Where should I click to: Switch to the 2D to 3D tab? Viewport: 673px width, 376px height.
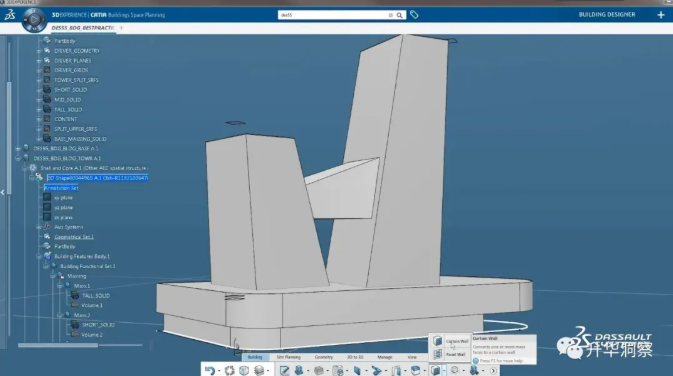point(355,357)
